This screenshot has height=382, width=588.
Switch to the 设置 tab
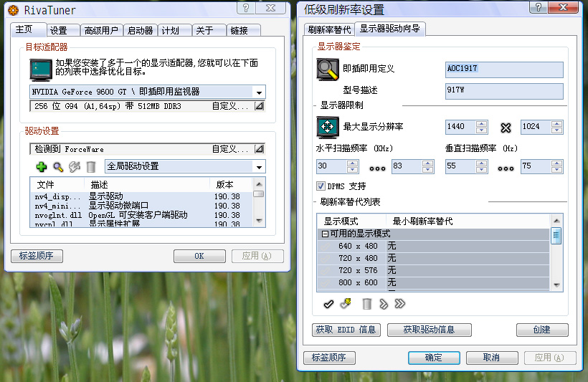point(63,30)
